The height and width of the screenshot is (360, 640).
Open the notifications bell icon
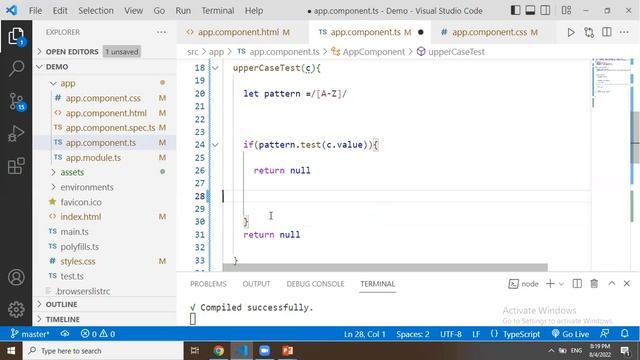pyautogui.click(x=624, y=333)
